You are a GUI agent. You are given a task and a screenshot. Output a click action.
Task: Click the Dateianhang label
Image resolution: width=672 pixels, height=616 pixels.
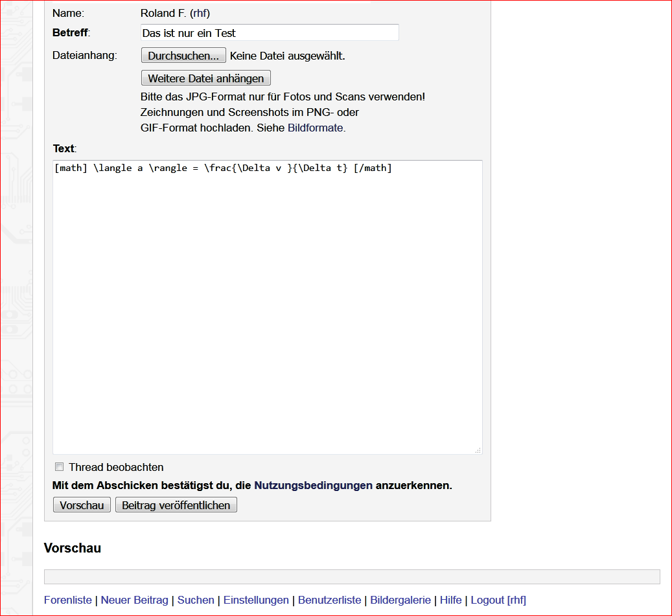click(x=84, y=55)
